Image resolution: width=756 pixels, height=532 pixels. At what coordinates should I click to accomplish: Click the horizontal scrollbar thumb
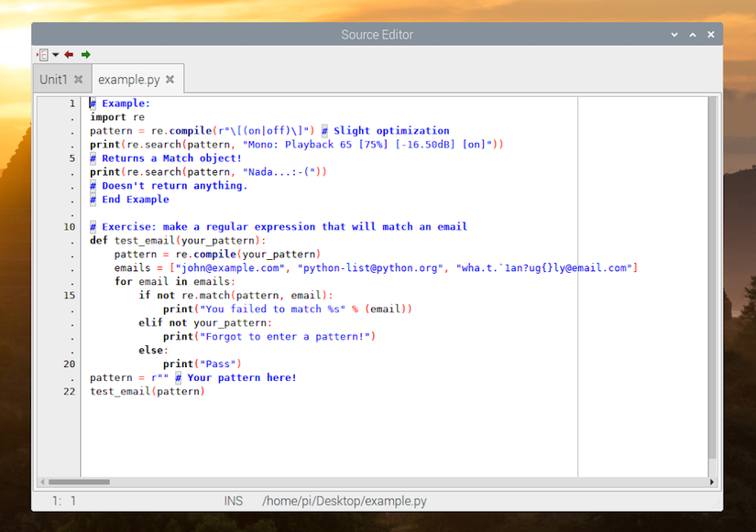tap(78, 482)
